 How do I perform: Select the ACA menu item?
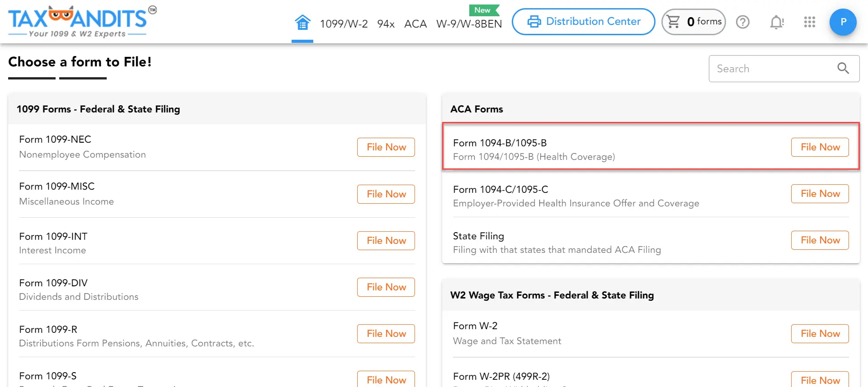click(x=415, y=23)
